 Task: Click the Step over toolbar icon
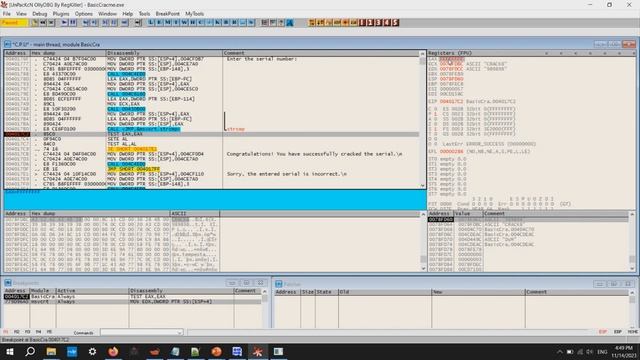(x=93, y=22)
